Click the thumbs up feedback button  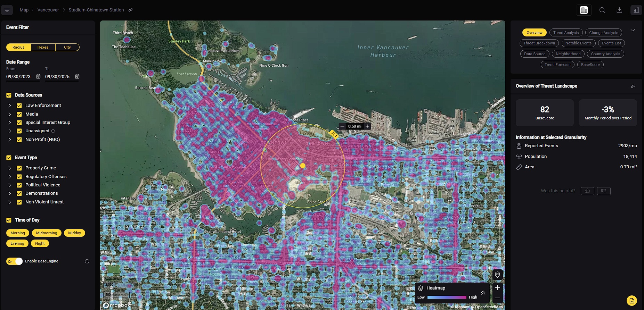coord(587,191)
